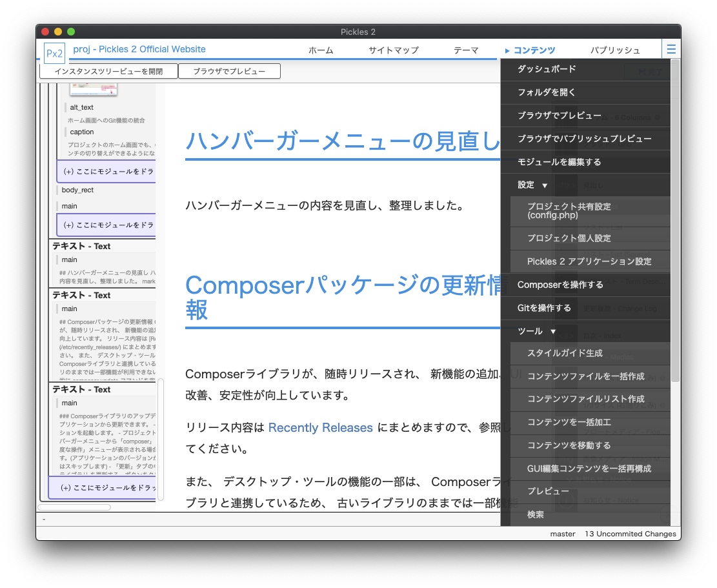Open Pickles 2 アプリケーション設定
This screenshot has width=717, height=588.
pos(589,261)
